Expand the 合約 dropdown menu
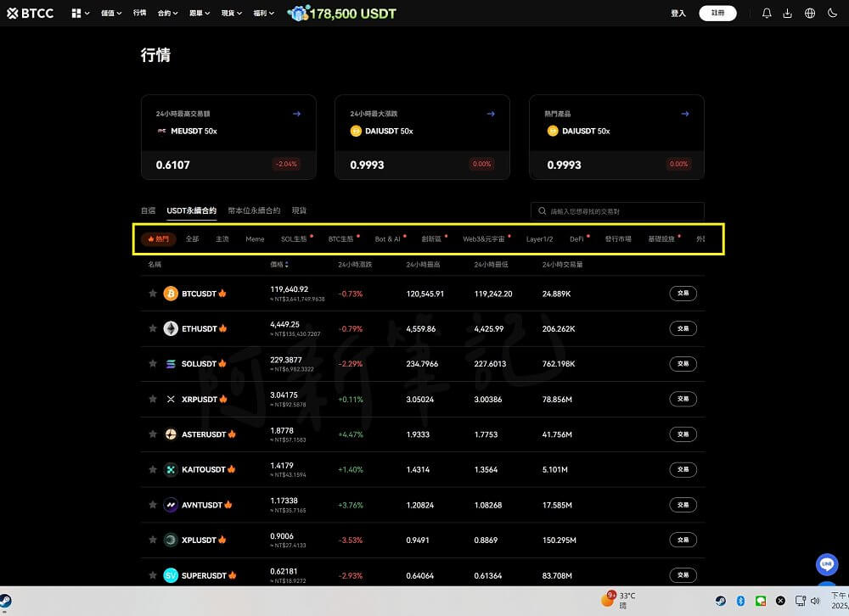This screenshot has width=849, height=616. [168, 13]
